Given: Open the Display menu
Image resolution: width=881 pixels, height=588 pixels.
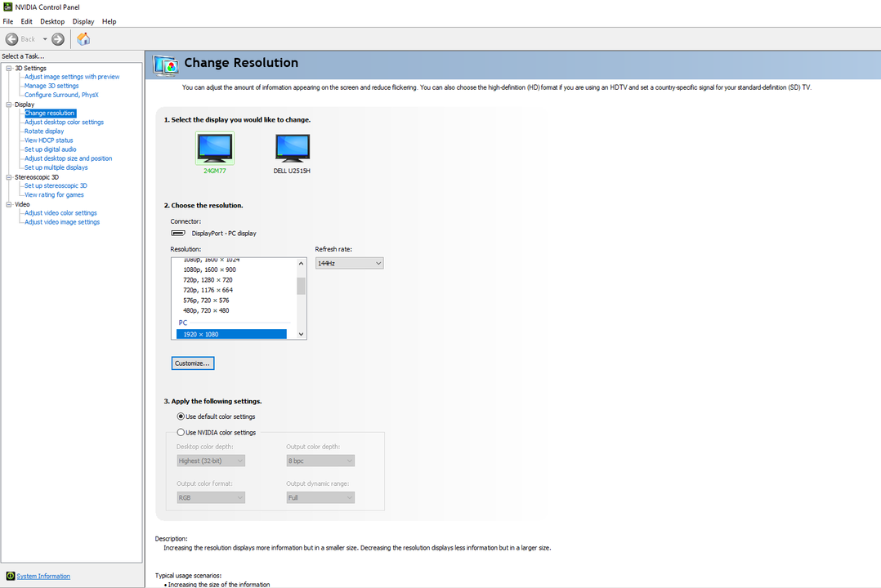Looking at the screenshot, I should (83, 21).
